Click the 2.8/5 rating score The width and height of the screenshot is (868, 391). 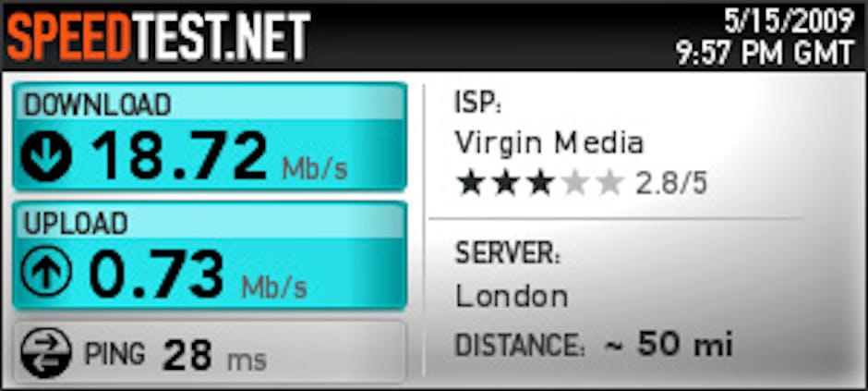(x=671, y=184)
